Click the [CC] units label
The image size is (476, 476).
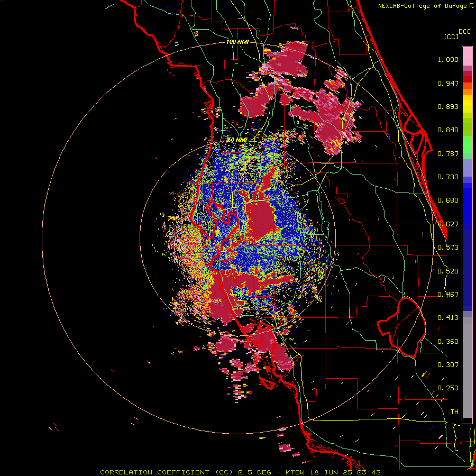[451, 36]
